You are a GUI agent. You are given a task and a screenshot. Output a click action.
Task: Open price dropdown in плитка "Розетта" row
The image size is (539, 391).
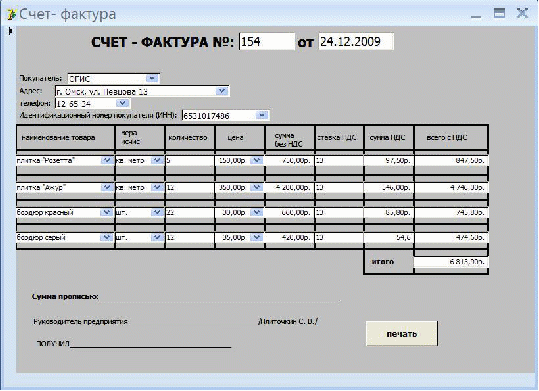[256, 160]
